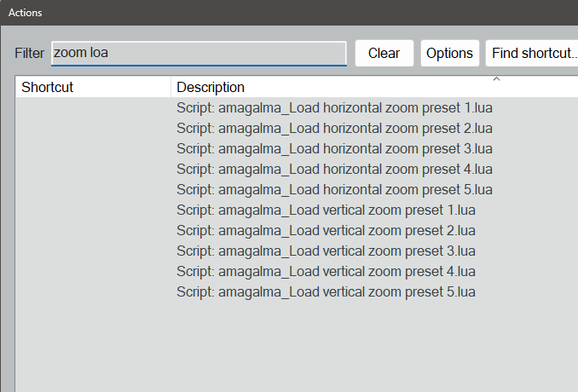The width and height of the screenshot is (578, 392).
Task: Click the Find shortcut button
Action: point(533,53)
